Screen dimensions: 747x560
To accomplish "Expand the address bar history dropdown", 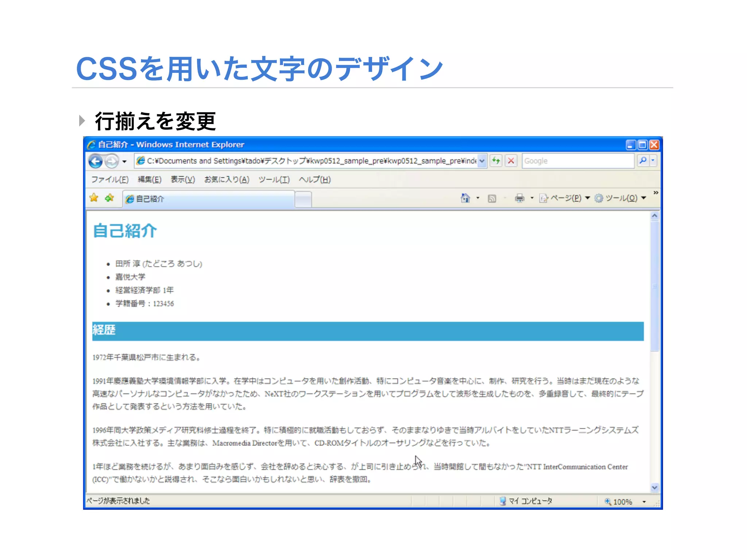I will tap(482, 161).
